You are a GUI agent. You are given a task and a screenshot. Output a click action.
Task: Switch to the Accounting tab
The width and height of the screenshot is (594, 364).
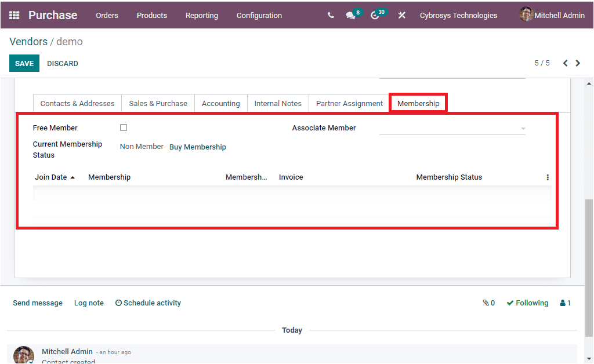tap(220, 103)
